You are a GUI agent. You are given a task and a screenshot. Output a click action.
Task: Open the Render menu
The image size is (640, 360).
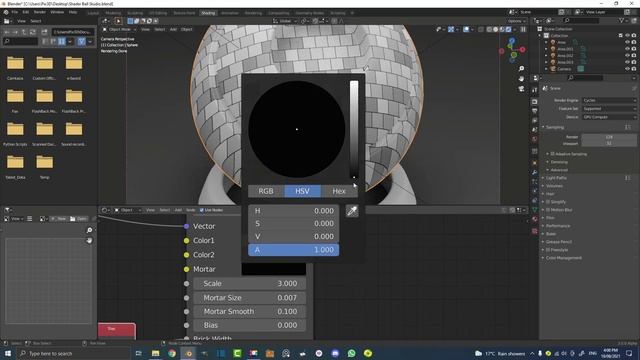[40, 12]
